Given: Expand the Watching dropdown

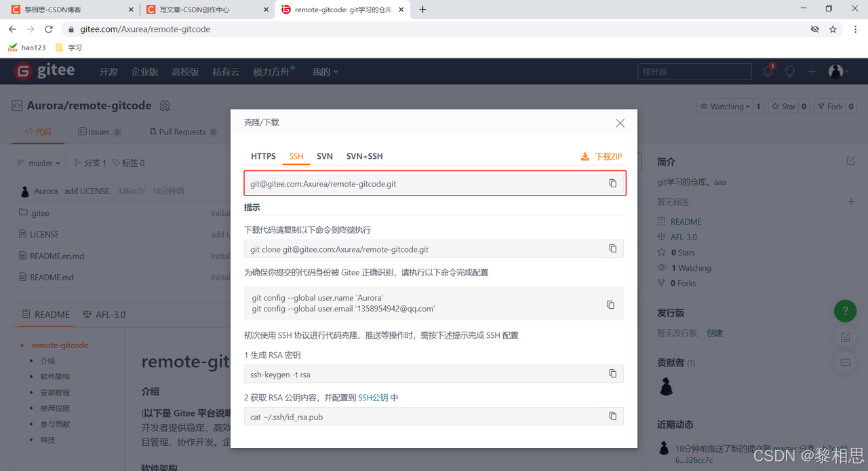Looking at the screenshot, I should coord(725,107).
